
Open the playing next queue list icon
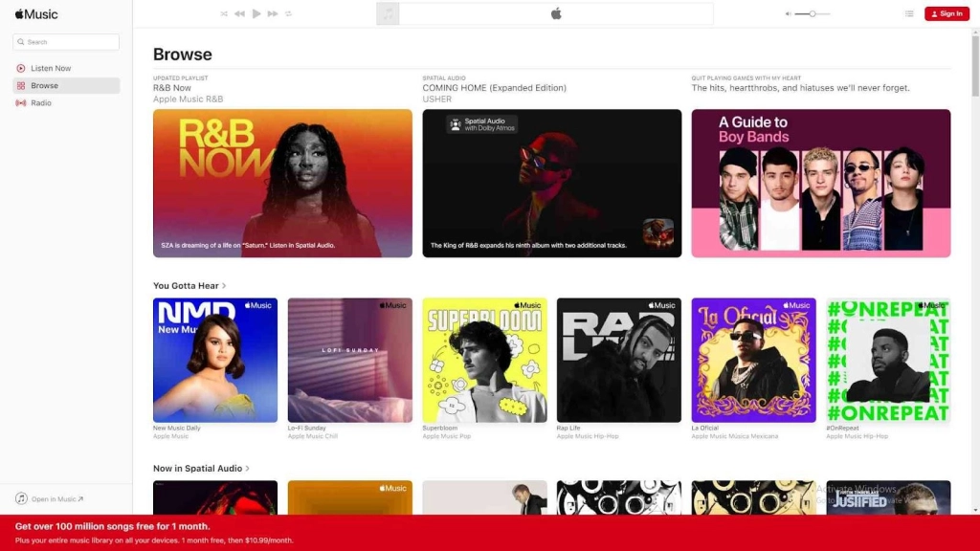point(909,13)
